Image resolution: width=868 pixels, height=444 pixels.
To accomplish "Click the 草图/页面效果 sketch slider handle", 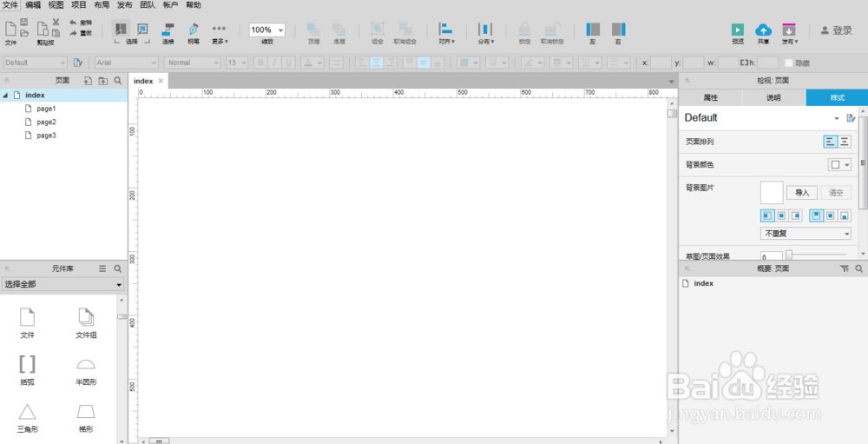I will [x=789, y=255].
